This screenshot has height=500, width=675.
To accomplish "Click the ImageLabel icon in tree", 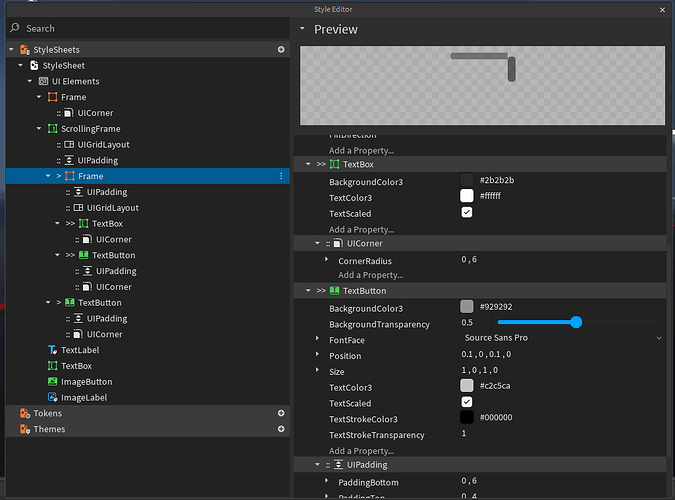I will 53,398.
